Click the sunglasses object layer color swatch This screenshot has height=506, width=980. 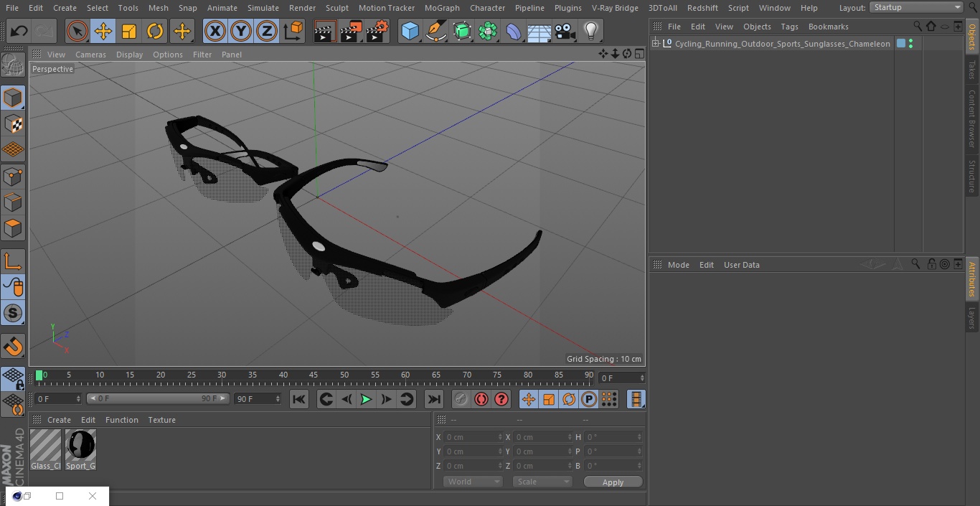click(901, 44)
